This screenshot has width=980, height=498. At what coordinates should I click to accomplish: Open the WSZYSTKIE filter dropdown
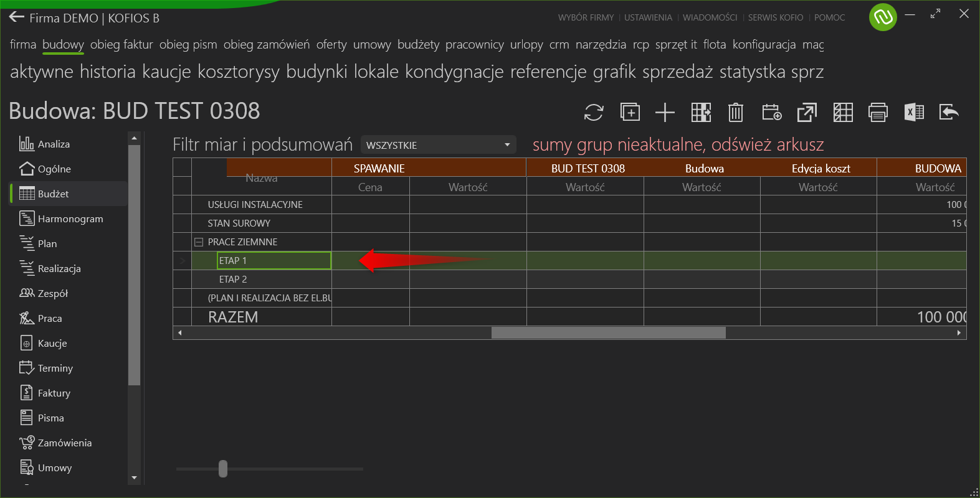pos(439,145)
